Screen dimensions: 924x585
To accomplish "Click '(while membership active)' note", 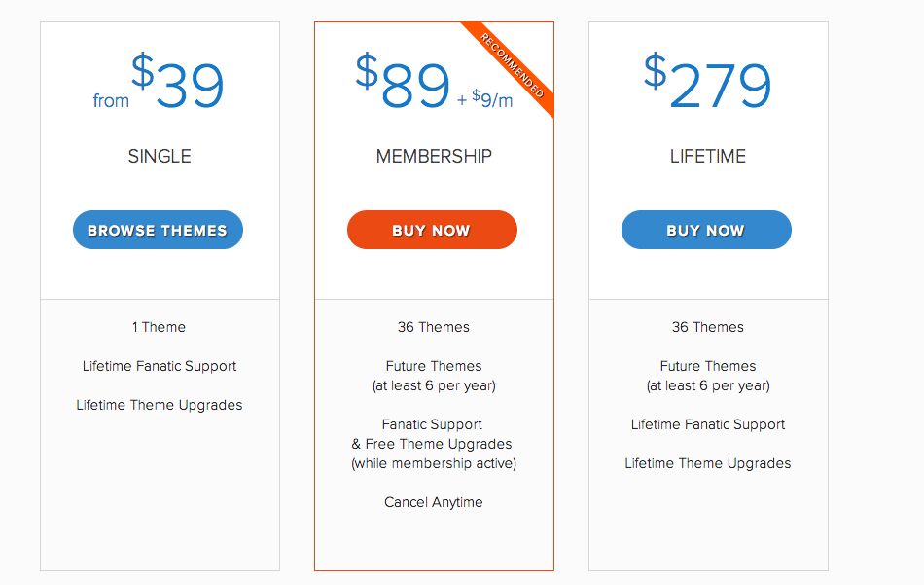I will [434, 463].
